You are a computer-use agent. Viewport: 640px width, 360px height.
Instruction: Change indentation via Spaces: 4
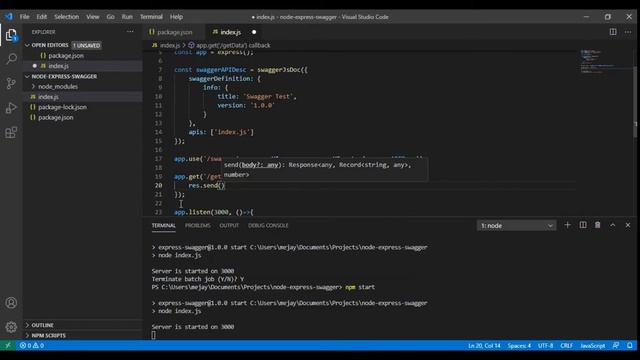pyautogui.click(x=519, y=345)
